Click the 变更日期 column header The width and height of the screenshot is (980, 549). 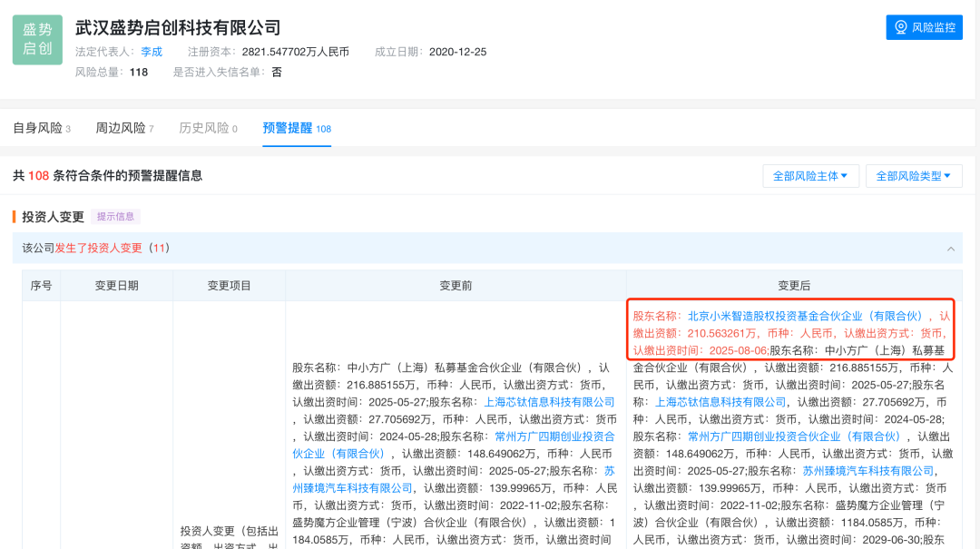coord(117,286)
